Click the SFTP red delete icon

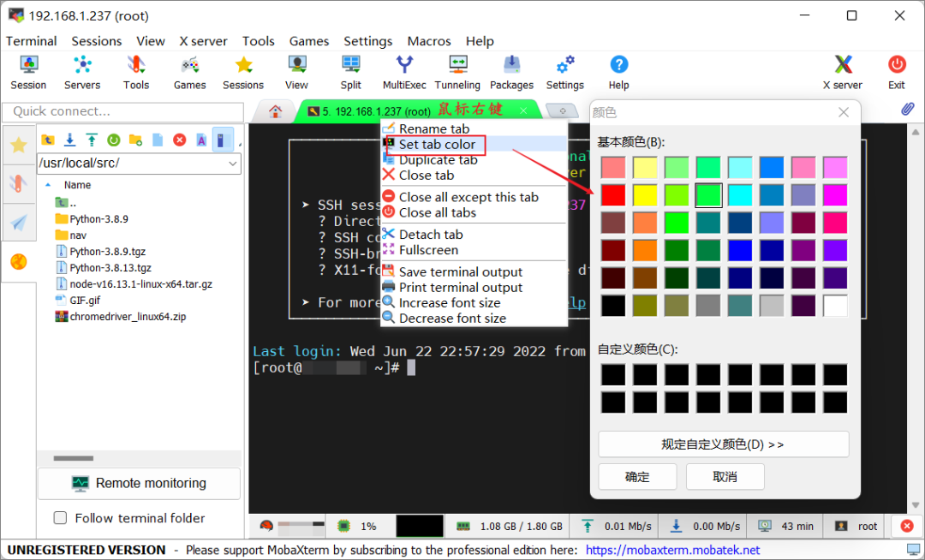[x=179, y=140]
